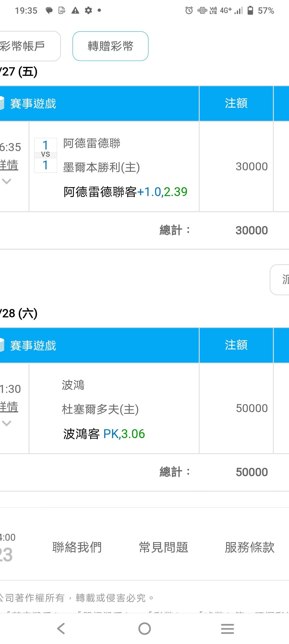Tap the coin stack icon in second header

tap(2, 345)
